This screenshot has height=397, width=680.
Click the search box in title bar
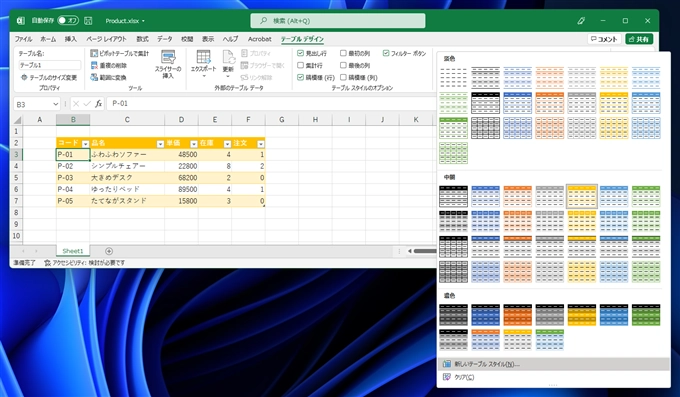point(338,20)
